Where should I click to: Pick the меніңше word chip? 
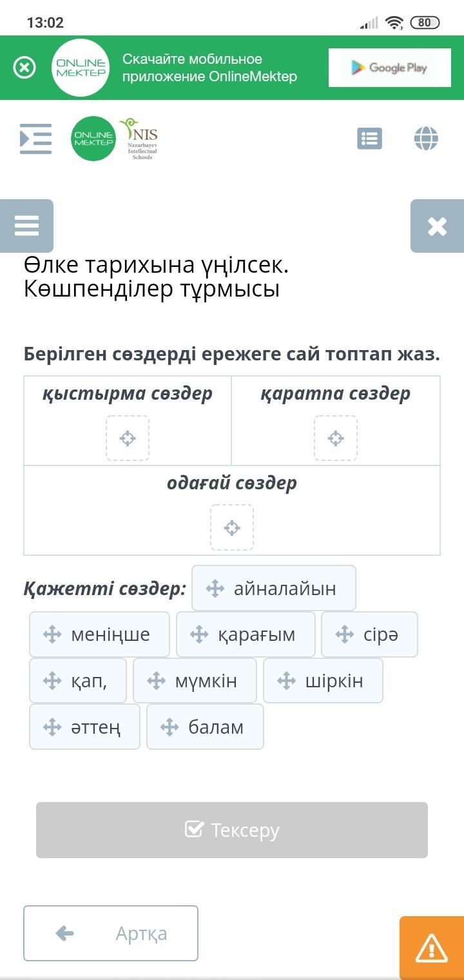pos(100,634)
